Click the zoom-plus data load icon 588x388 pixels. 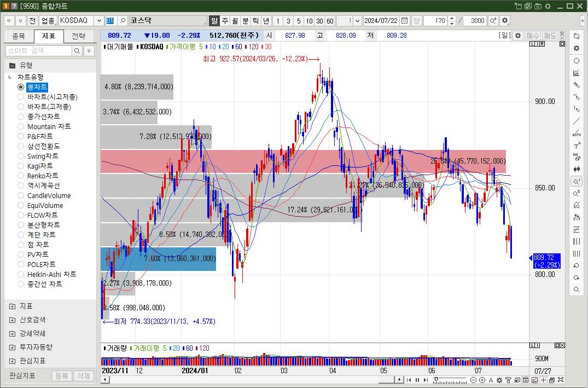tap(493, 21)
